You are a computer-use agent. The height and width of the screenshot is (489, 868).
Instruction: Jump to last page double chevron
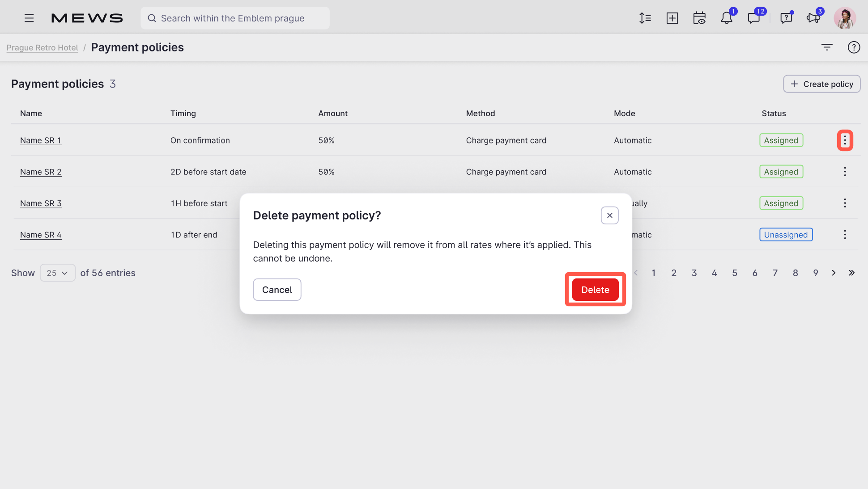tap(851, 273)
